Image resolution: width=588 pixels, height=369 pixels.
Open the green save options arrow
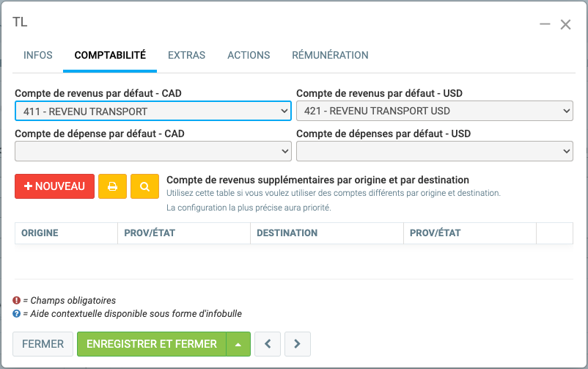238,343
